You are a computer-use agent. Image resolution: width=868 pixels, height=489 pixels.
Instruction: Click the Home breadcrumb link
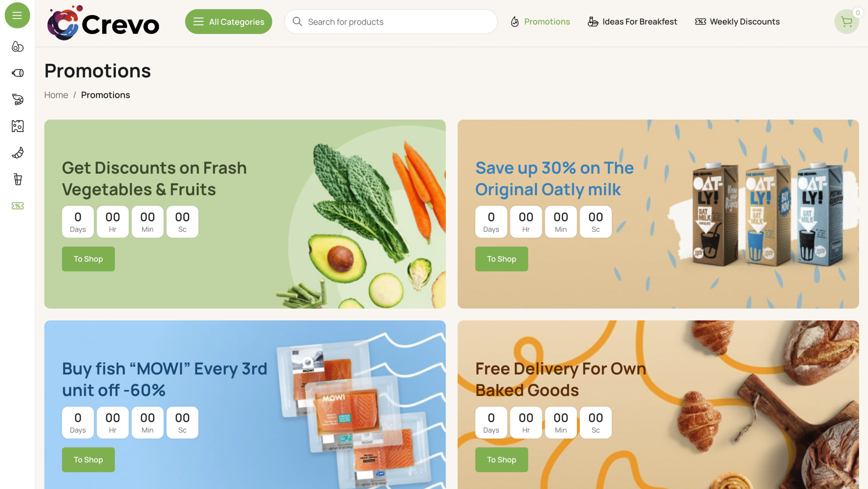[56, 95]
